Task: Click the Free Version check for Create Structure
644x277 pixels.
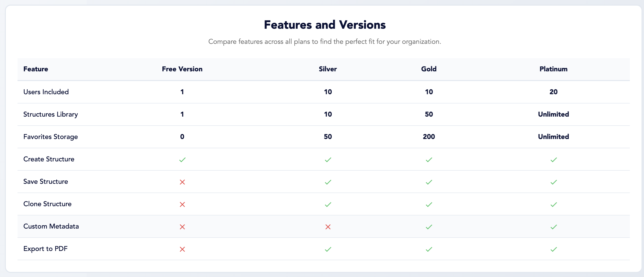Action: 182,160
